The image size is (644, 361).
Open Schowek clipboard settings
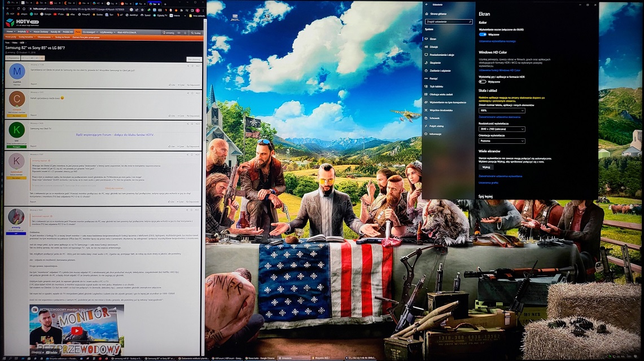coord(432,118)
